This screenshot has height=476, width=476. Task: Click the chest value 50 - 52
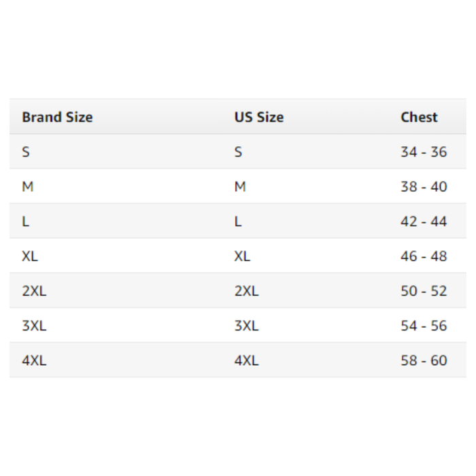tap(424, 291)
